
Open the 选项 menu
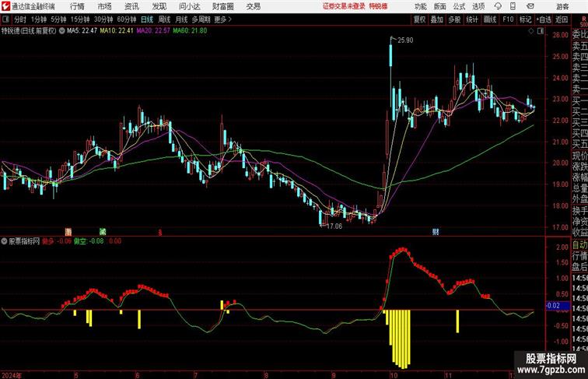coord(478,6)
